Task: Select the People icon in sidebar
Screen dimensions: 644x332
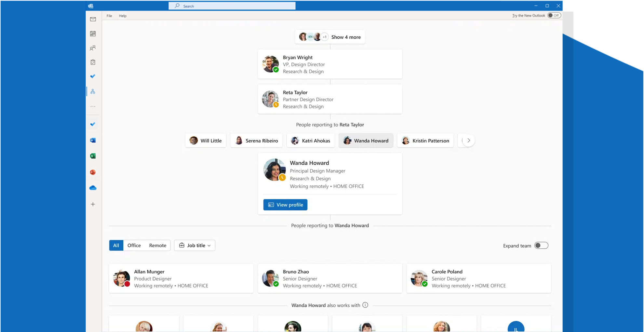Action: coord(93,48)
